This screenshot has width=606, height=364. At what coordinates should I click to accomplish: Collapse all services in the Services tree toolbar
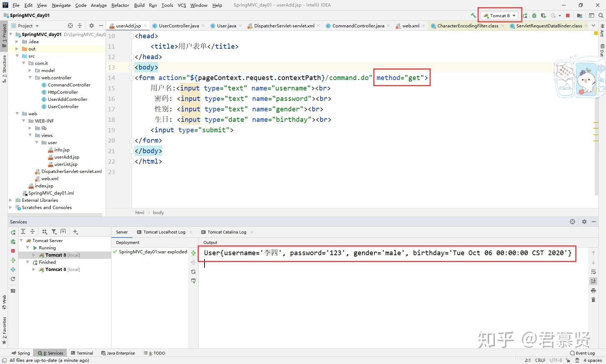pyautogui.click(x=32, y=232)
